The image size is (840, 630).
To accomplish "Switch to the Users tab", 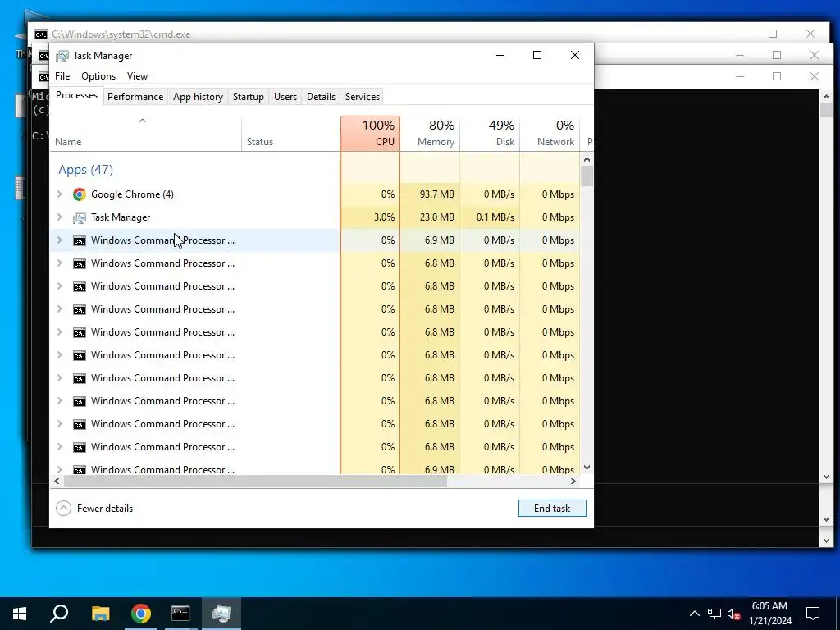I will click(285, 97).
